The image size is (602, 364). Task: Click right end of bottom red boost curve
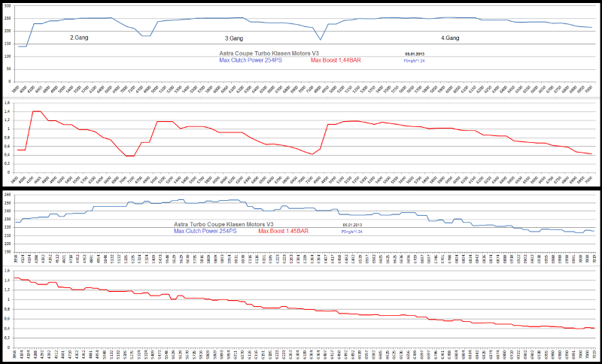(x=594, y=328)
